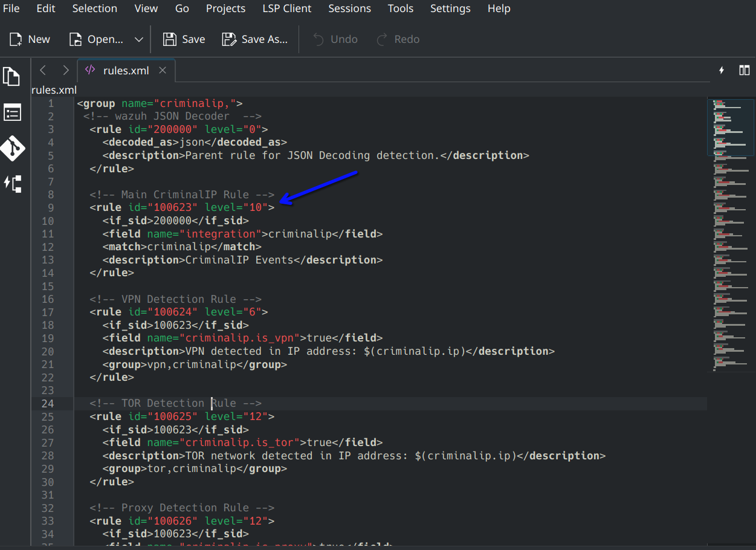Click the Open file button

(97, 39)
